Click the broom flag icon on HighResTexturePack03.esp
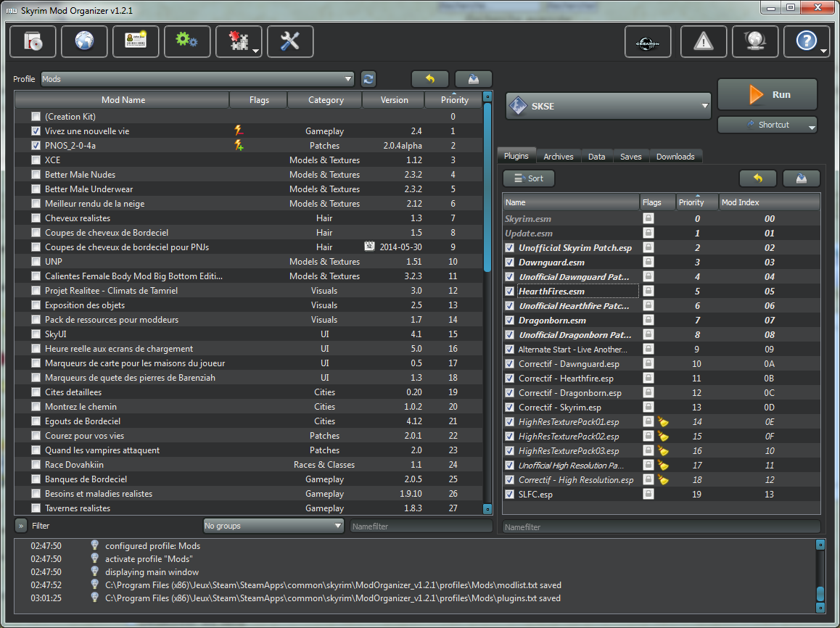840x628 pixels. (663, 451)
